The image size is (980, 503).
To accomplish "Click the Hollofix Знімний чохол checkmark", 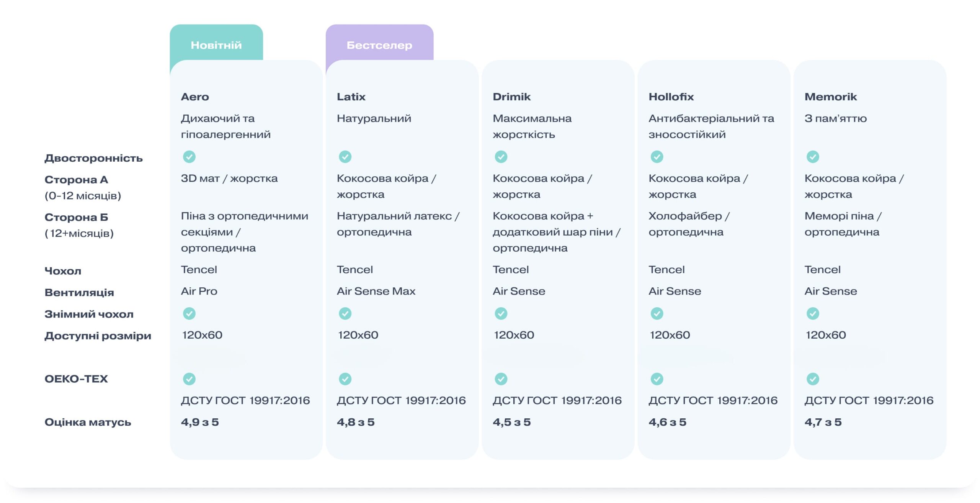I will pyautogui.click(x=657, y=313).
